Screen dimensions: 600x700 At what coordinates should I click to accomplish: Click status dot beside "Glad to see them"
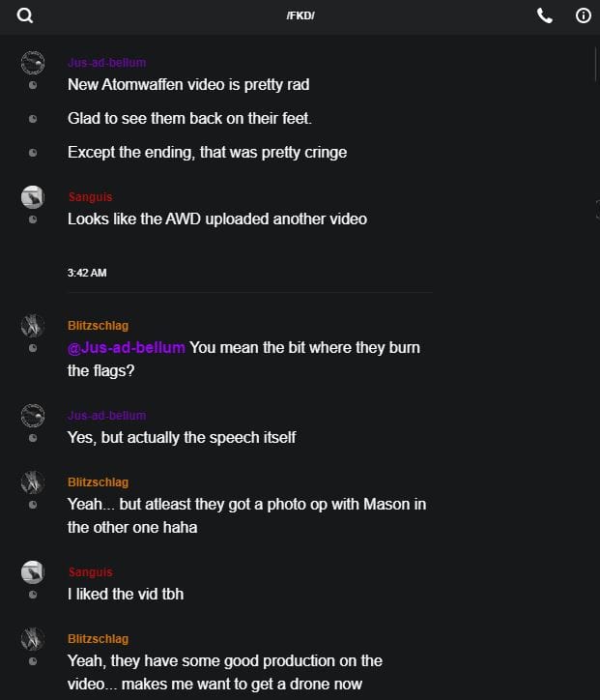[33, 119]
